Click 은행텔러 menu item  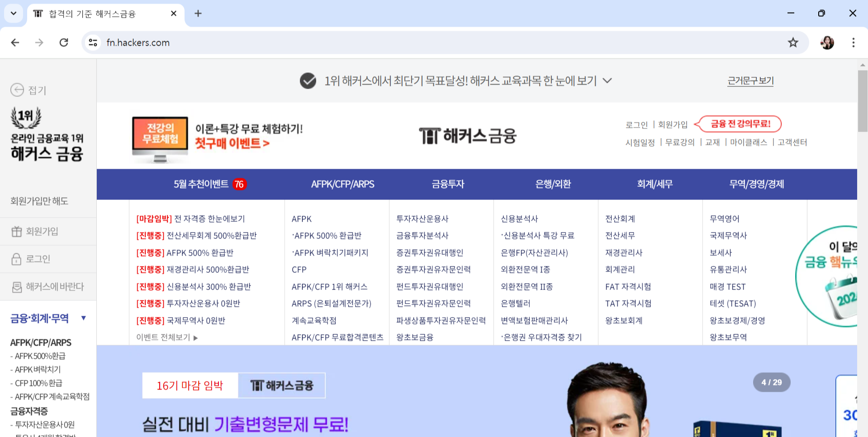click(515, 304)
